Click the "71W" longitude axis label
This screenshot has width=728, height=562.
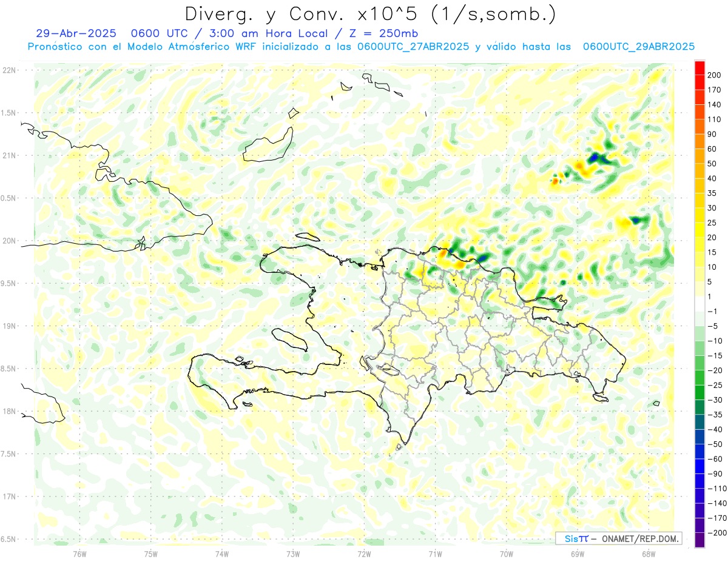click(435, 553)
